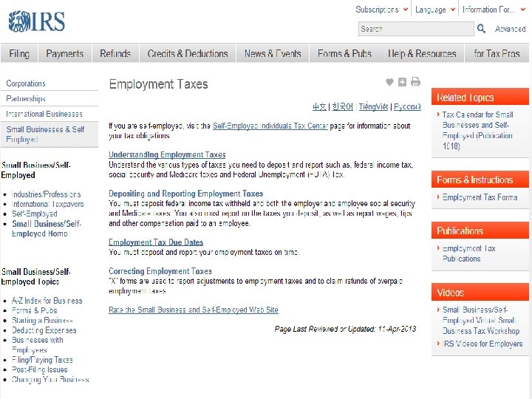Open Employment Tax Due Dates link
This screenshot has width=532, height=399.
[156, 242]
